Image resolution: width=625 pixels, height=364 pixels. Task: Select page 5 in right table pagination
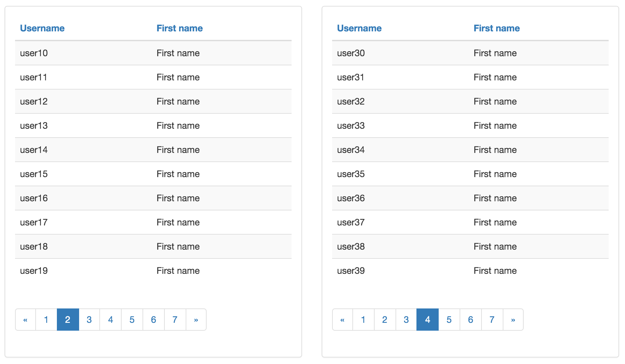tap(449, 320)
